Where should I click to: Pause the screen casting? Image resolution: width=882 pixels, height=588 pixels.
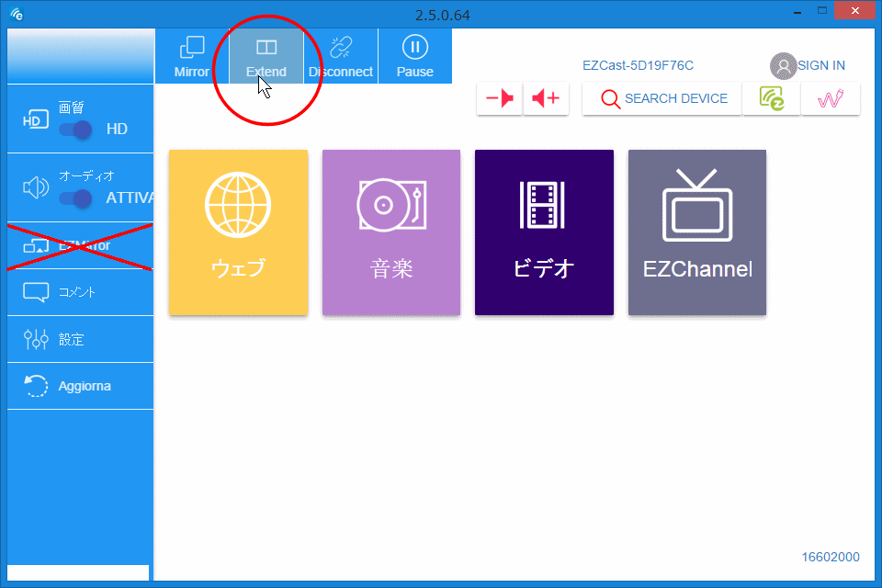point(414,56)
